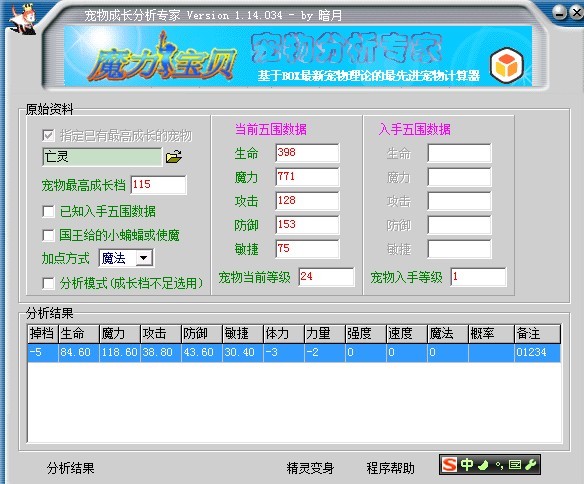Image resolution: width=584 pixels, height=484 pixels.
Task: Click the 宠物最高成长档 field with 115
Action: (158, 185)
